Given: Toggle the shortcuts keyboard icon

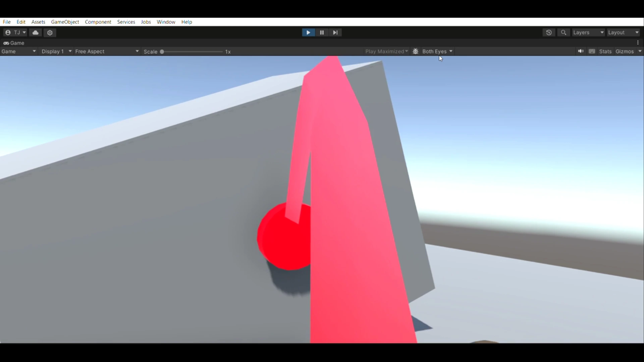Looking at the screenshot, I should 592,51.
